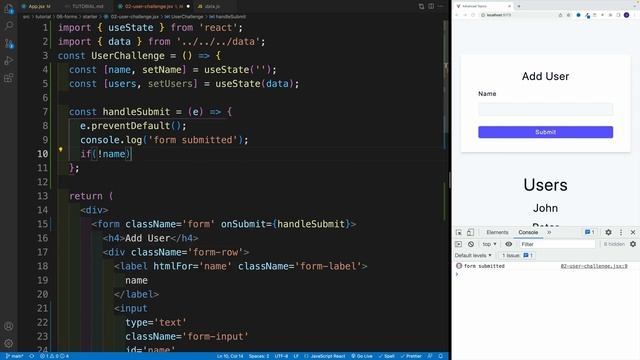Viewport: 640px width, 360px height.
Task: Open the Default levels dropdown
Action: [x=473, y=256]
